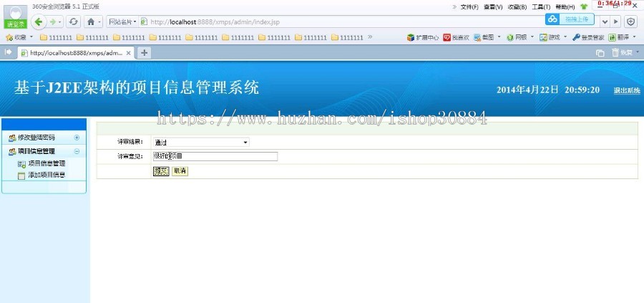Viewport: 644px width, 303px height.
Task: Click the date time 2014年4月22日 text
Action: tap(548, 90)
